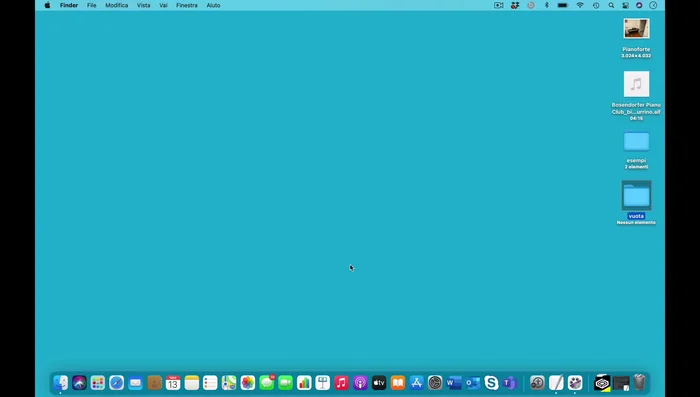The width and height of the screenshot is (700, 397).
Task: Select the vuota folder on desktop
Action: tap(636, 195)
